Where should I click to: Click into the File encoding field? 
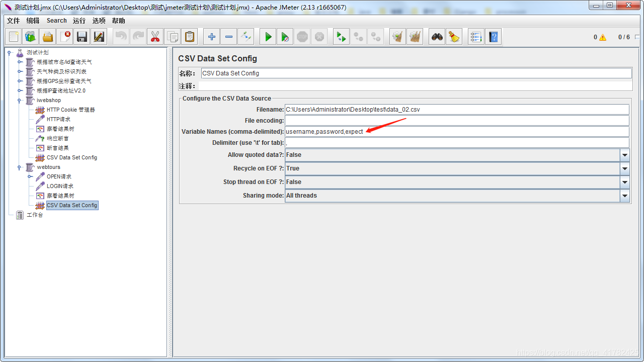(x=457, y=120)
